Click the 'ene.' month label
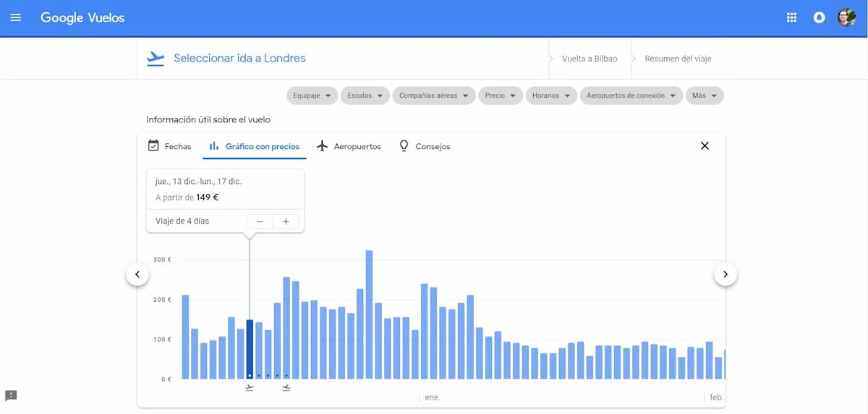The width and height of the screenshot is (868, 414). 433,397
